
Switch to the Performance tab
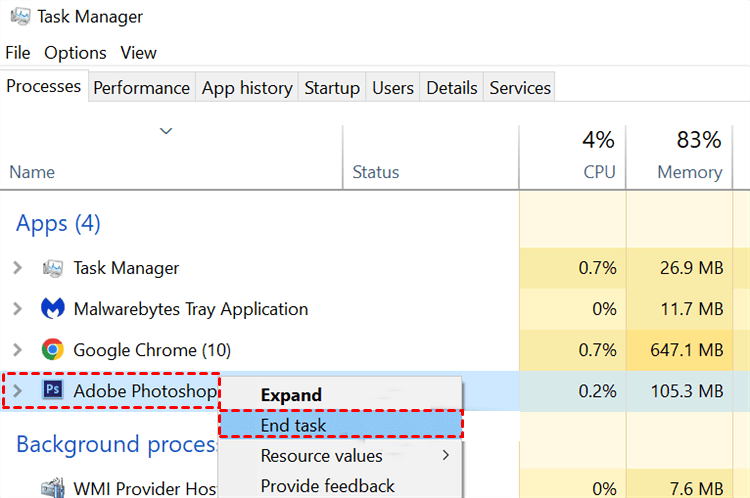(141, 88)
